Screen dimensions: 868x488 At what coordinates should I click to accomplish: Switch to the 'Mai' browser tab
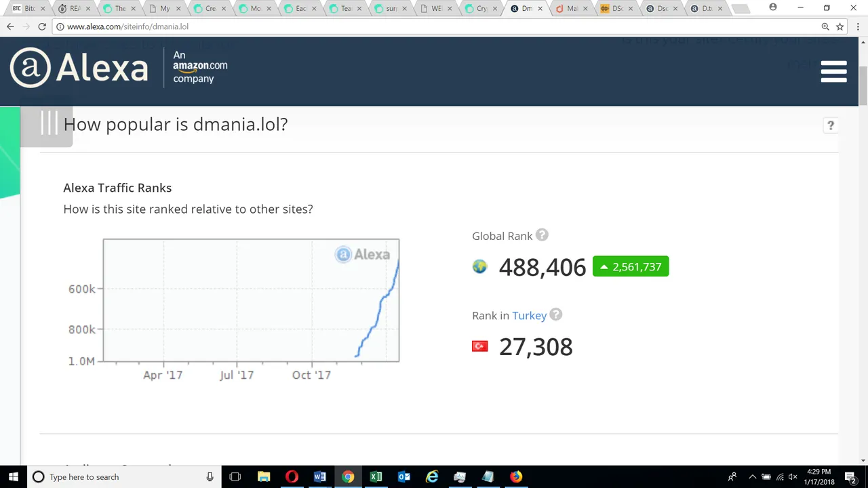571,9
